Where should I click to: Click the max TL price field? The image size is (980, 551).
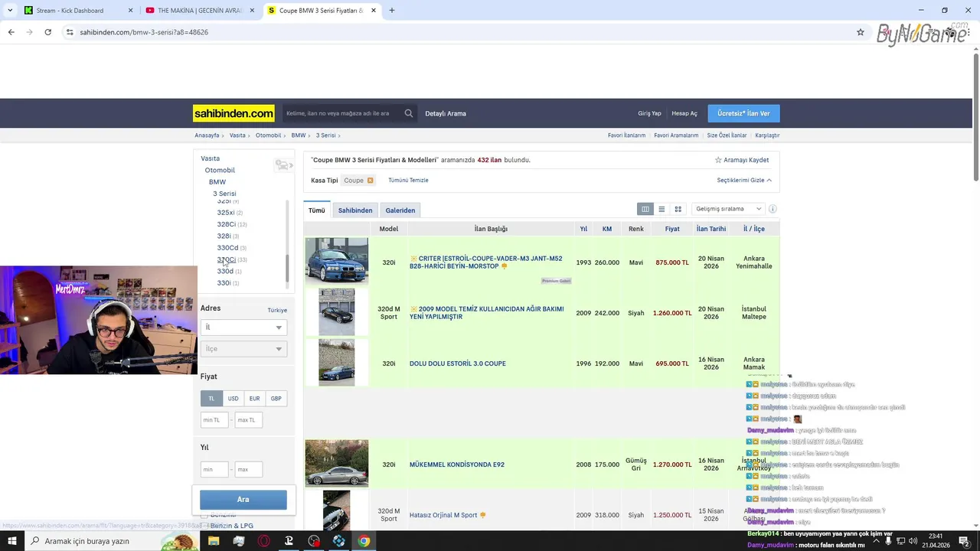click(x=248, y=420)
